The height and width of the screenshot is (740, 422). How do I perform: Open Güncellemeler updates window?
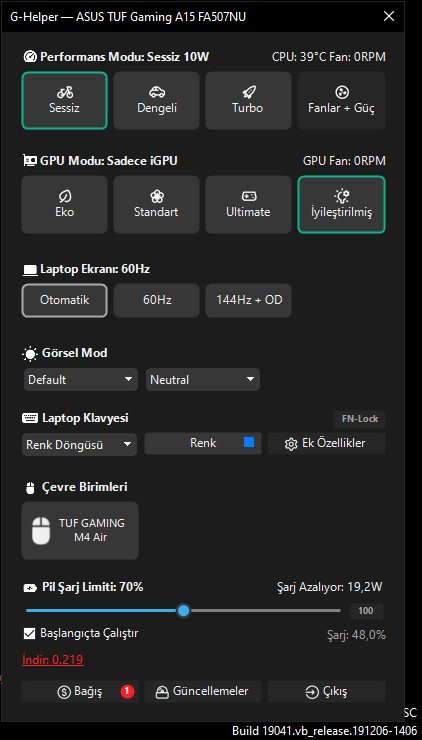(203, 692)
